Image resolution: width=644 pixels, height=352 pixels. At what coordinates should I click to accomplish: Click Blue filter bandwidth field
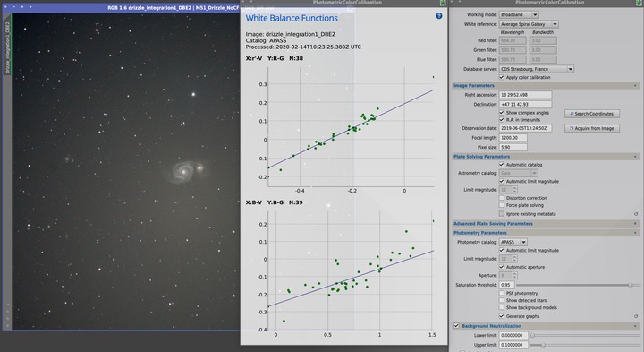[543, 59]
